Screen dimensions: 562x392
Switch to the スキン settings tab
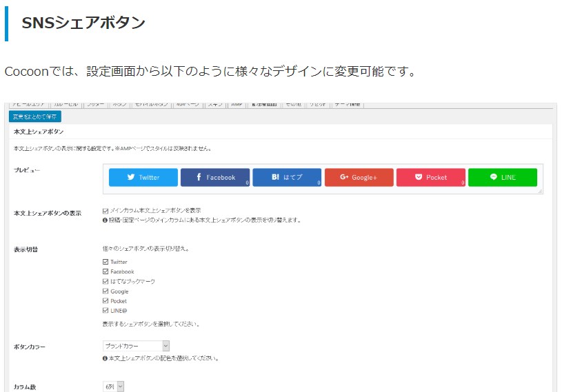click(215, 105)
